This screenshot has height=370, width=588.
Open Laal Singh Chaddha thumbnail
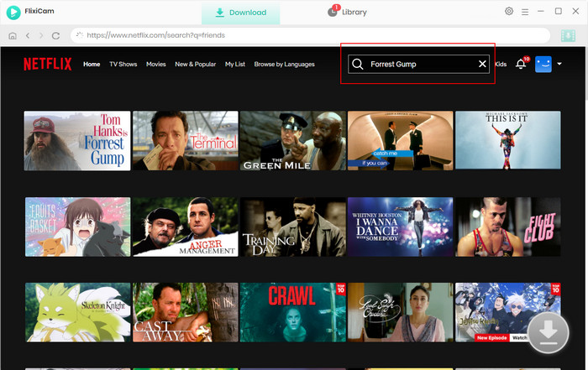pos(400,312)
